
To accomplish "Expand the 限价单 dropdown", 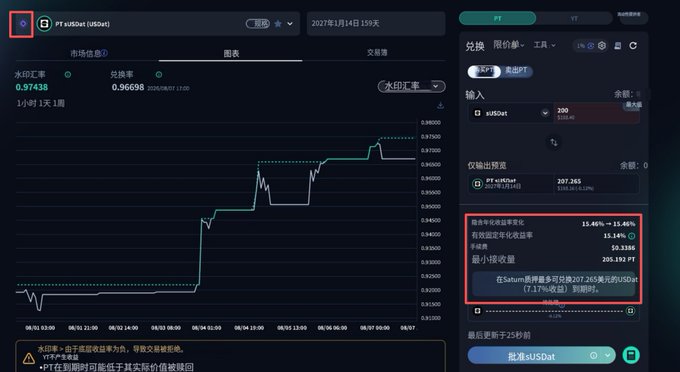I will pos(509,45).
